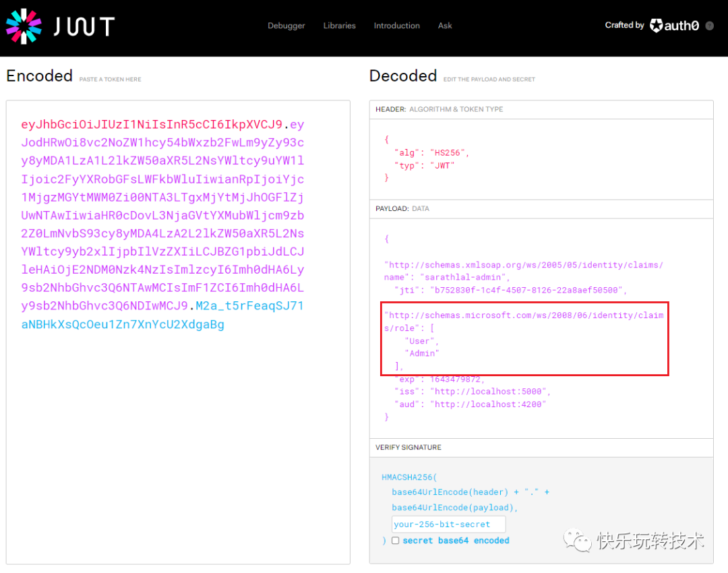Open the Debugger nav item
728x573 pixels.
(x=286, y=26)
